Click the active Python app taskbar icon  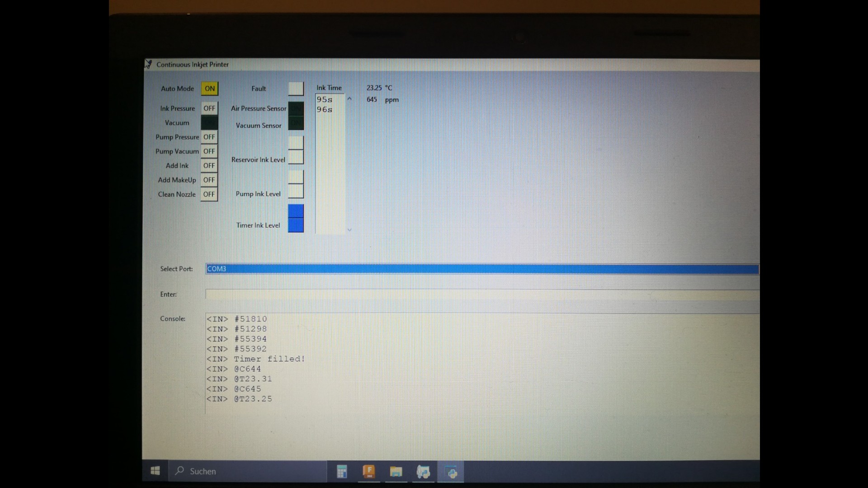(451, 472)
